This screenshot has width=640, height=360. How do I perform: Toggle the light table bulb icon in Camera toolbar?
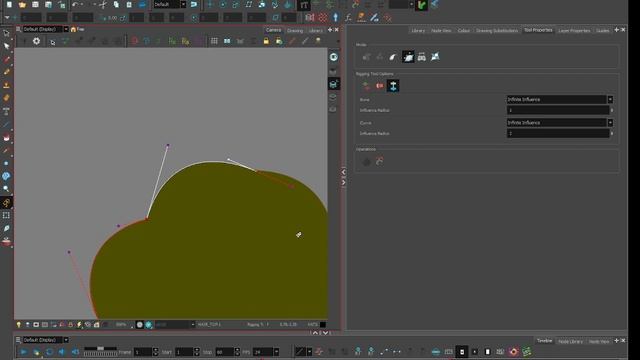coord(318,41)
